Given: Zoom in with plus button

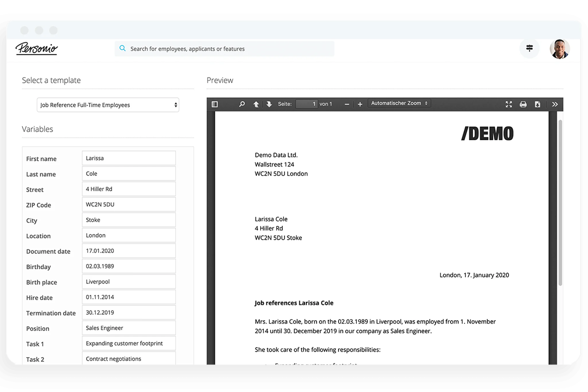Looking at the screenshot, I should click(x=360, y=105).
